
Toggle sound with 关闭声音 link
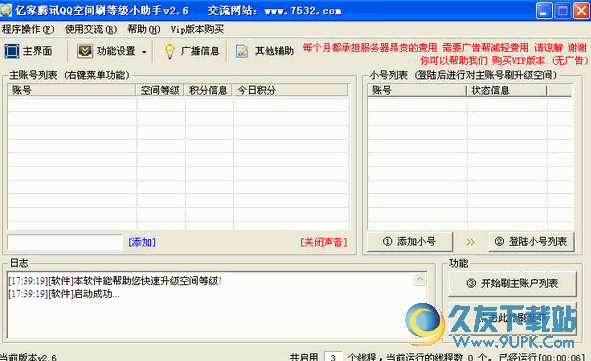pyautogui.click(x=324, y=242)
